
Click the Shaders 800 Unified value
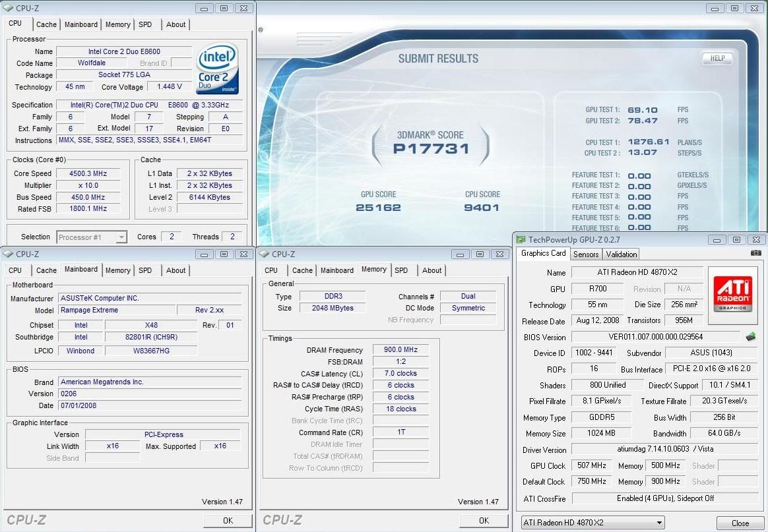pos(608,385)
